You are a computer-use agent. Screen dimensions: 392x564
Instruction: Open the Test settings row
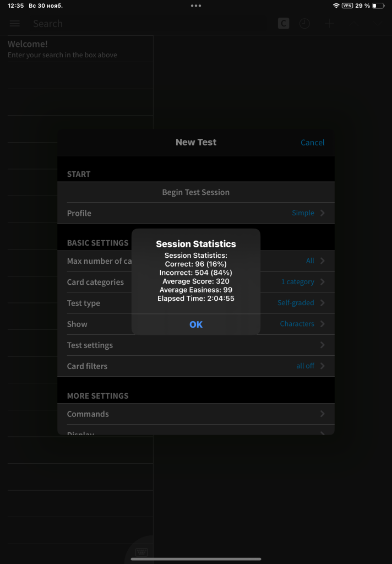coord(195,345)
